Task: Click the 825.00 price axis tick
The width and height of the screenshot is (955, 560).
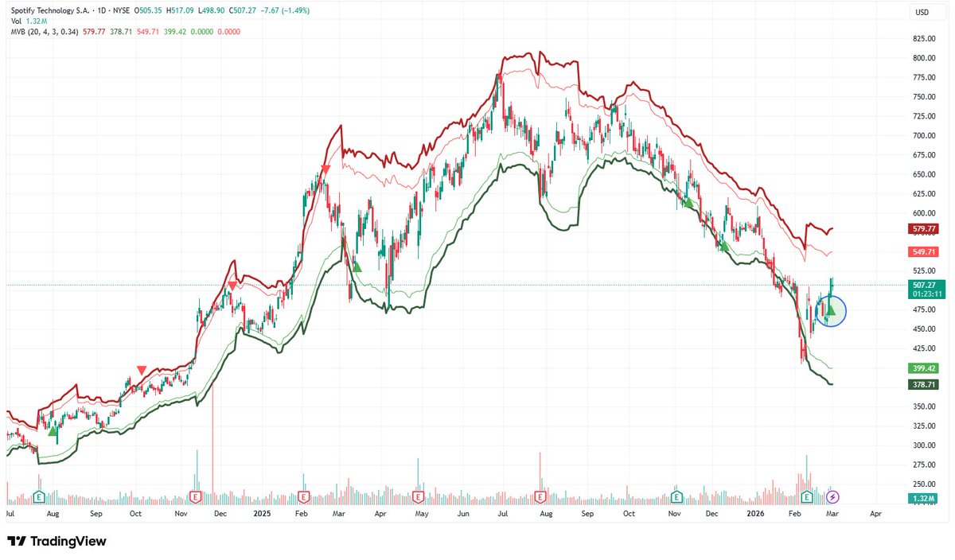Action: 923,39
